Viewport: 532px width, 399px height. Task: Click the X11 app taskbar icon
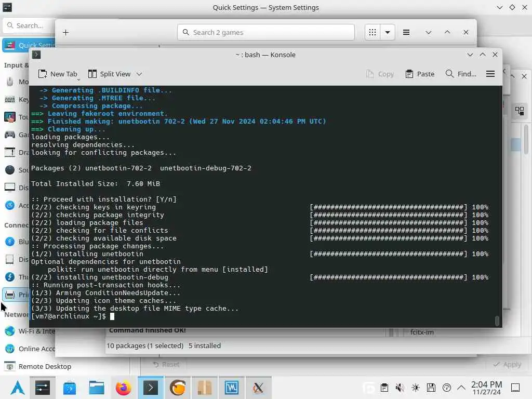point(258,388)
